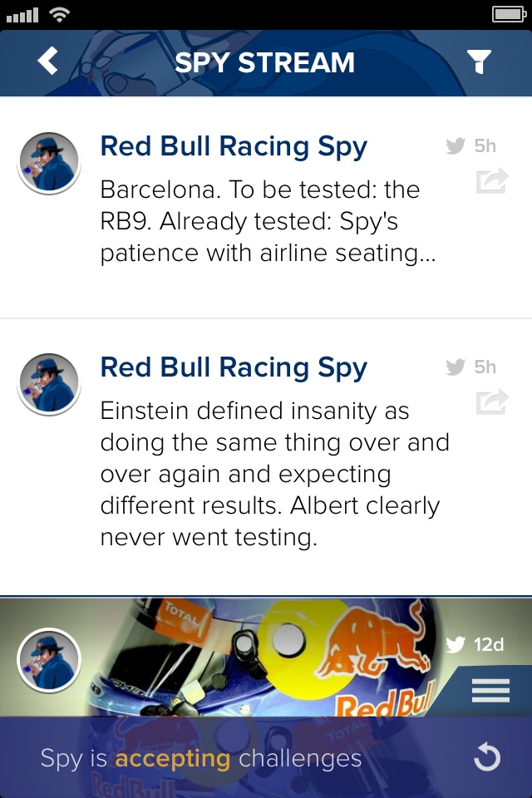
Task: Share the Barcelona RB9 tweet
Action: (491, 180)
